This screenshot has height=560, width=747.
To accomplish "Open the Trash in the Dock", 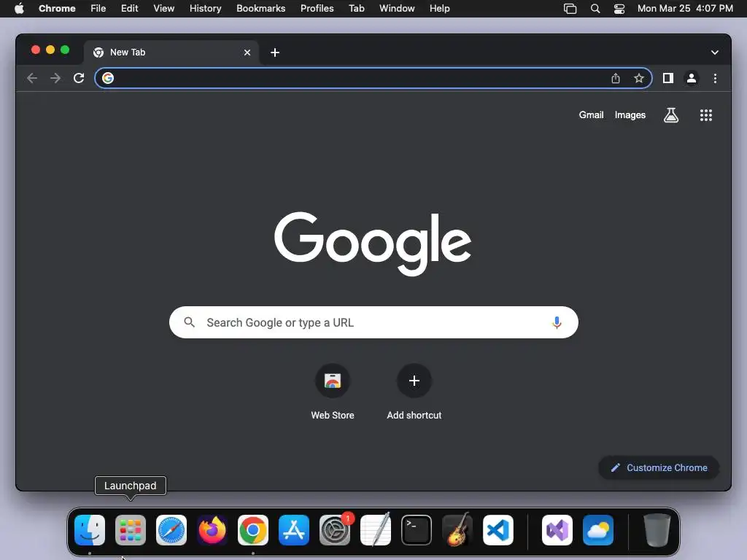I will pos(657,530).
